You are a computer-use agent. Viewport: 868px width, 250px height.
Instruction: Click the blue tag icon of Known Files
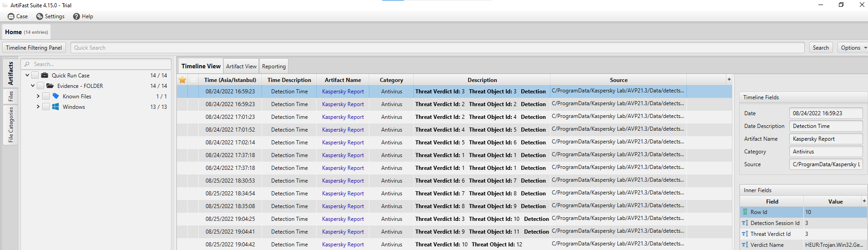[56, 96]
